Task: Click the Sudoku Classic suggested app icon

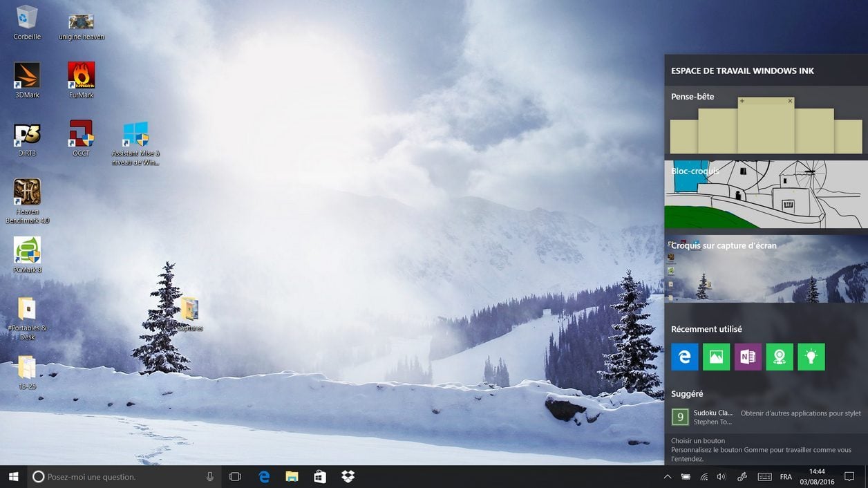Action: 680,417
